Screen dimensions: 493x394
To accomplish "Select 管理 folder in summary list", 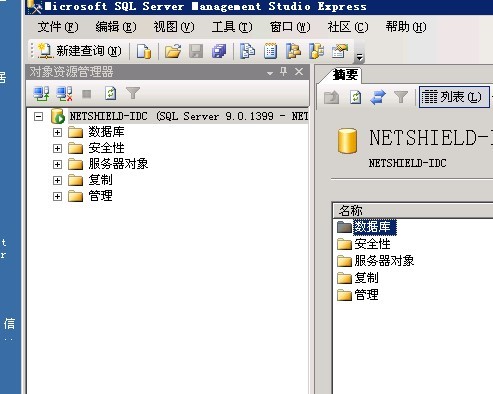I will coord(358,295).
